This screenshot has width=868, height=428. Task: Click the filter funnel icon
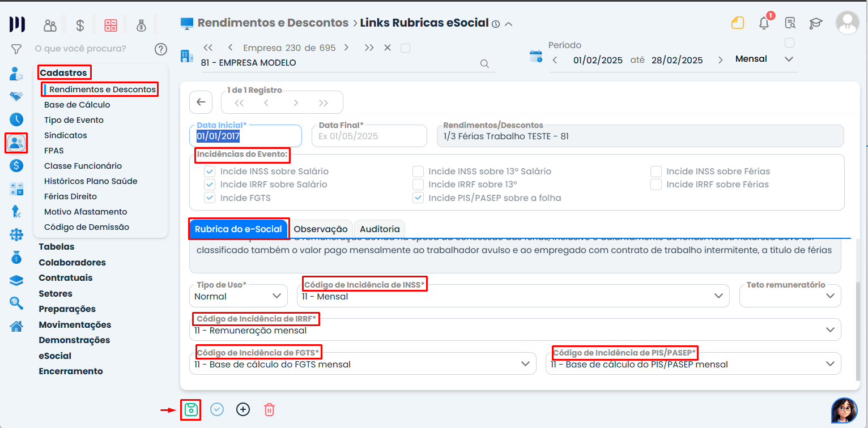(x=16, y=49)
